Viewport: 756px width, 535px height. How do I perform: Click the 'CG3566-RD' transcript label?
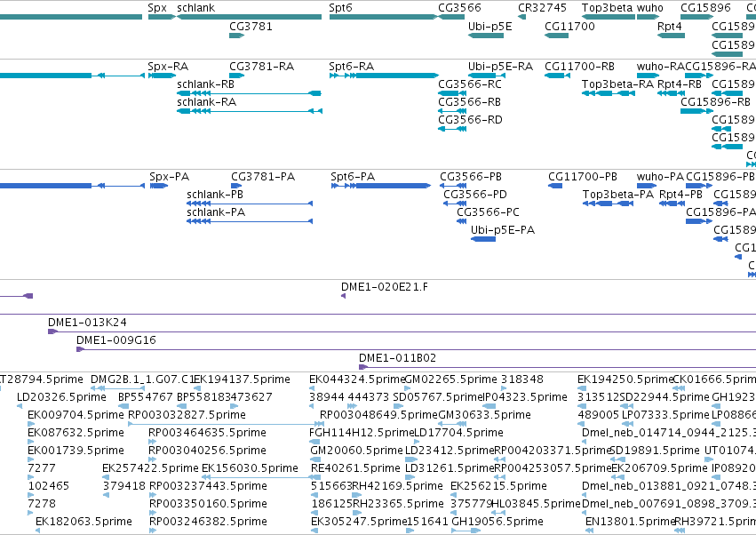point(470,120)
